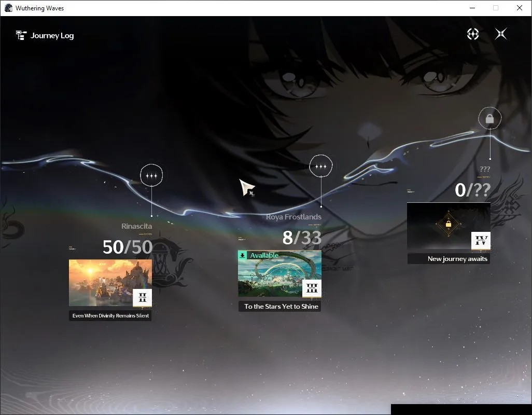Open the Roya Frostlands chapter thumbnail
Image resolution: width=532 pixels, height=415 pixels.
pos(279,273)
